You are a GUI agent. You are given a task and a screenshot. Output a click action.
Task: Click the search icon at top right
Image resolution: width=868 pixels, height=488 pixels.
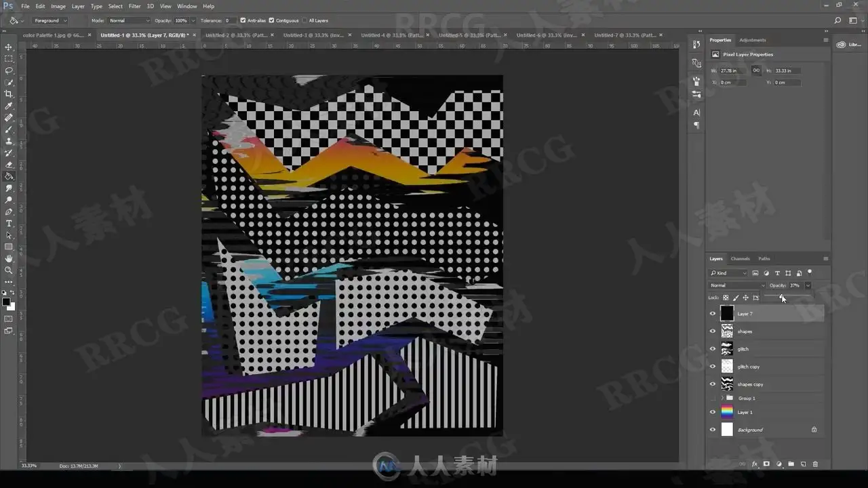click(838, 20)
